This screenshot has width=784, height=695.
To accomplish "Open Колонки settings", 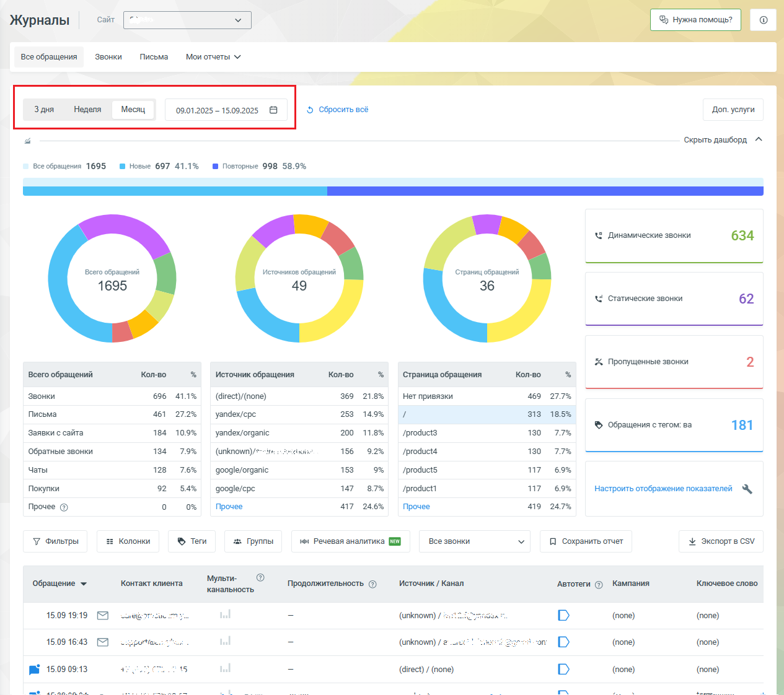I will point(128,541).
